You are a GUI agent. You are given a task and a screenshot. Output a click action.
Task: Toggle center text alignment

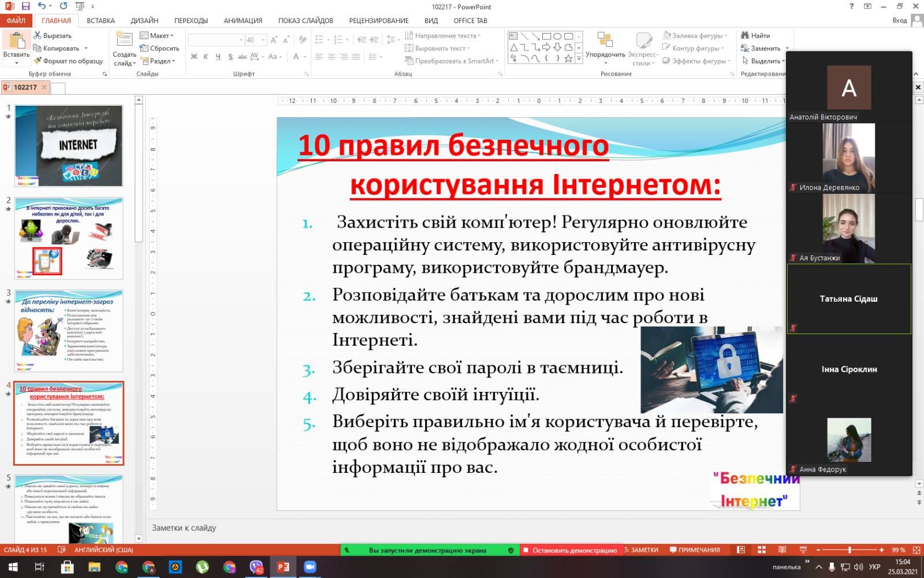click(331, 57)
